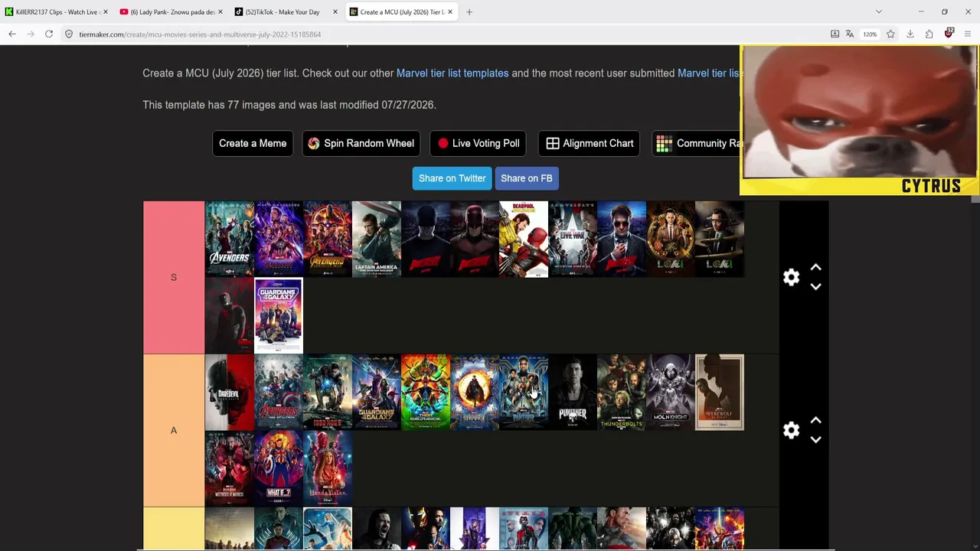Move the A tier row down

pos(815,440)
